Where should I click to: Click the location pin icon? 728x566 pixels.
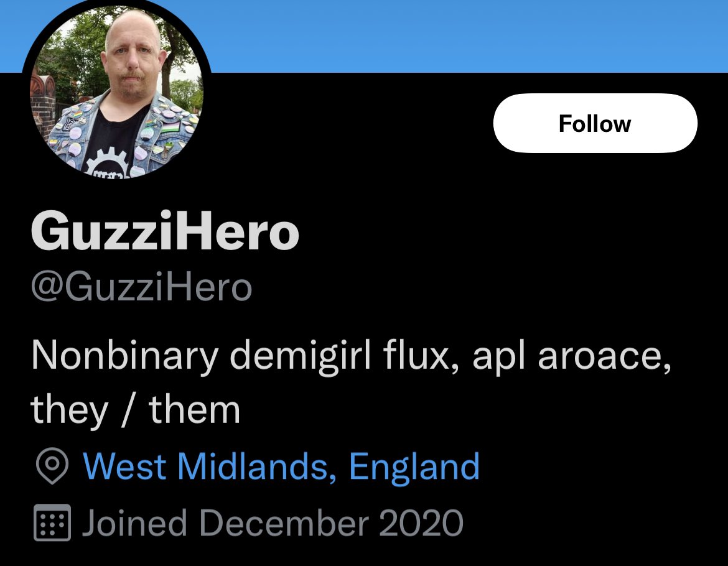click(52, 466)
